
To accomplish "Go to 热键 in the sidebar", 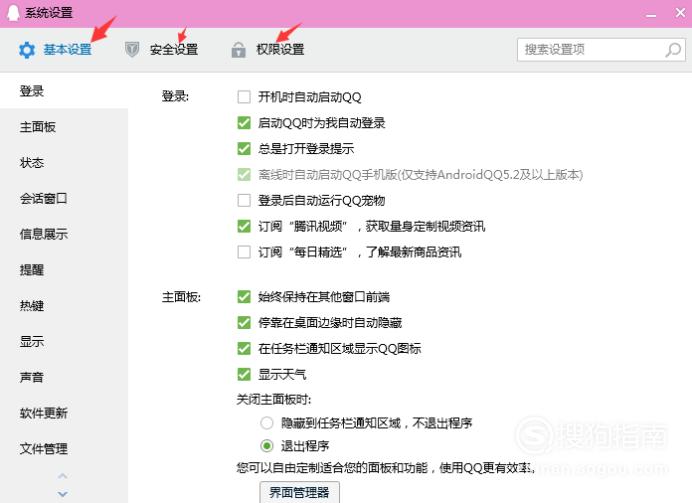I will [64, 306].
